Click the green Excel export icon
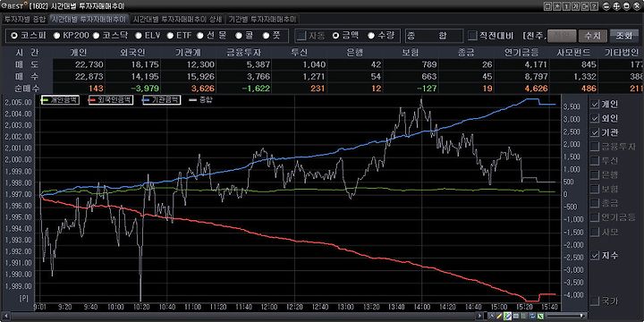 (540, 316)
